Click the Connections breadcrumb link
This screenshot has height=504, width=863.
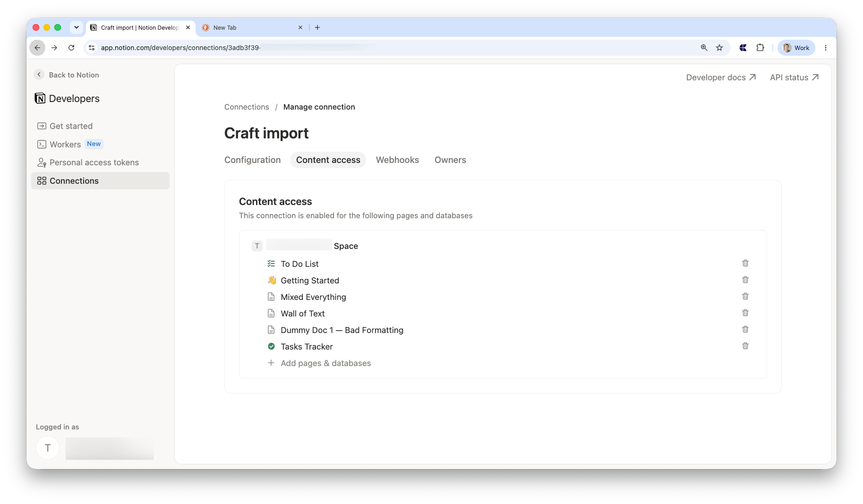click(x=247, y=107)
